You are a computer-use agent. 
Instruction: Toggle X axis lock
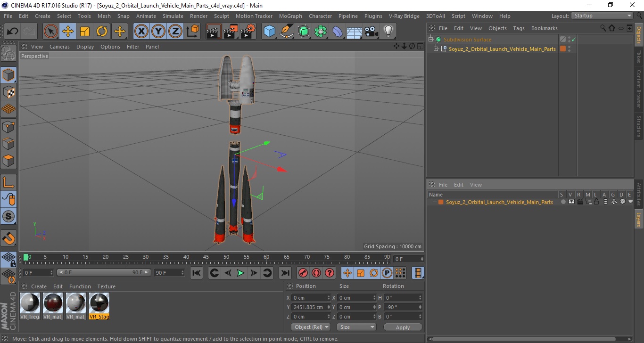coord(141,32)
